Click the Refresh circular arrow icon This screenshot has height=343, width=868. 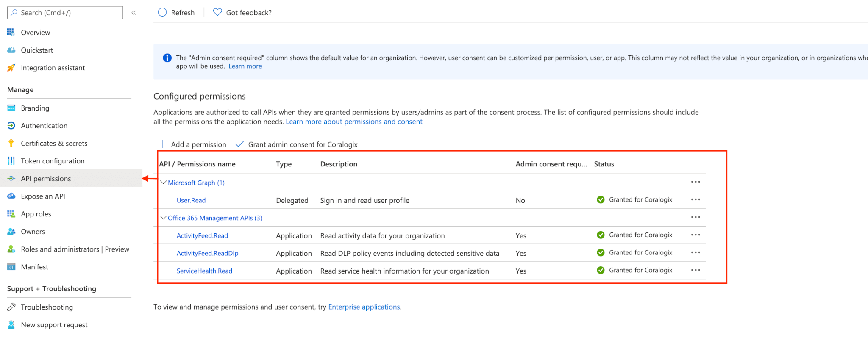(162, 12)
